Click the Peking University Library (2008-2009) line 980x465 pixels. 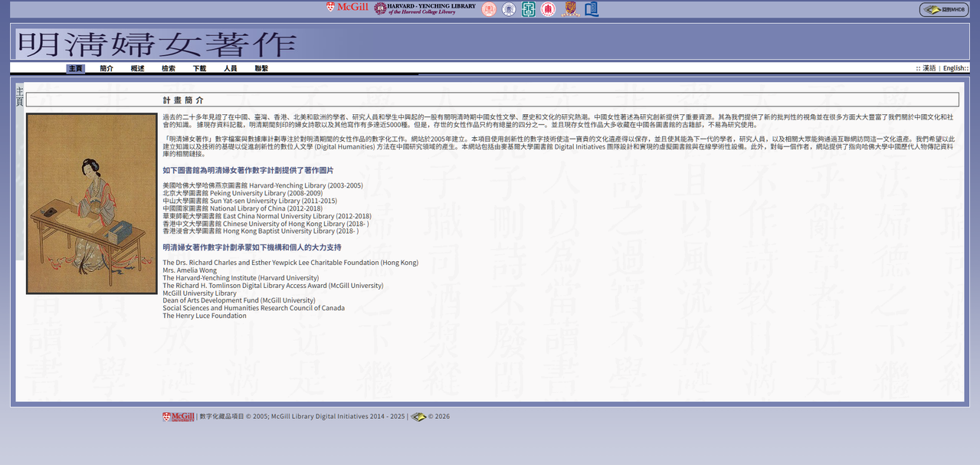(243, 193)
